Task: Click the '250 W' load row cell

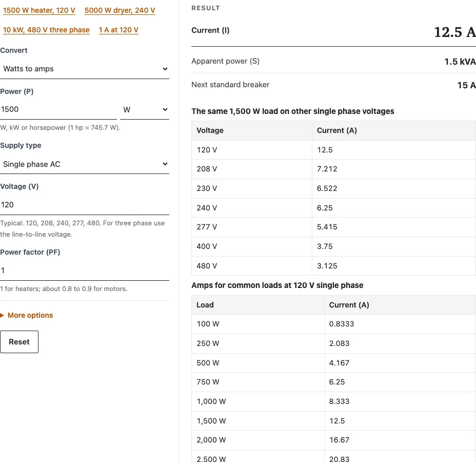Action: [x=257, y=343]
